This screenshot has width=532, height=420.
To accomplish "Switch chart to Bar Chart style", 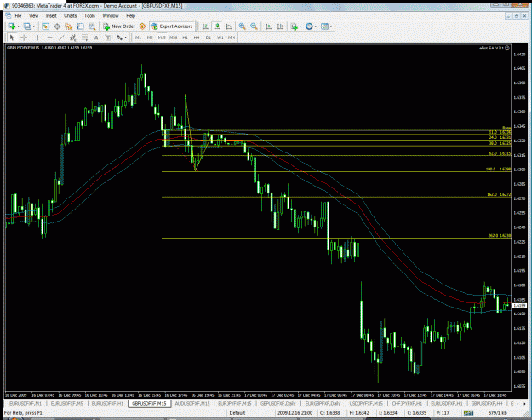I will coord(205,26).
